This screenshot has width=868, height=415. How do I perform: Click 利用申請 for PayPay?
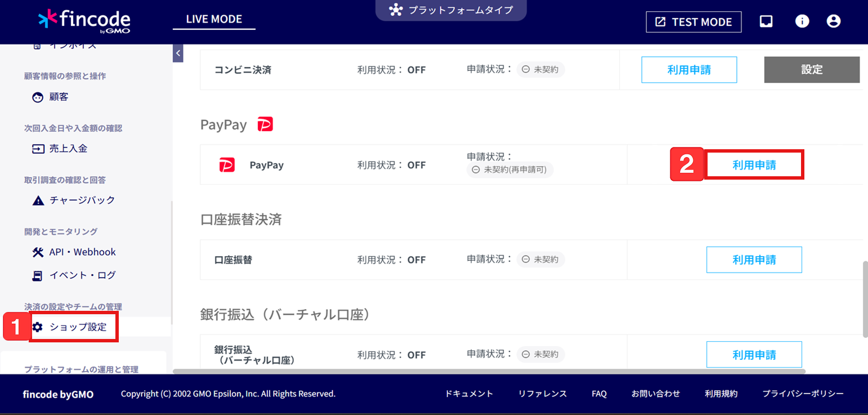(754, 165)
